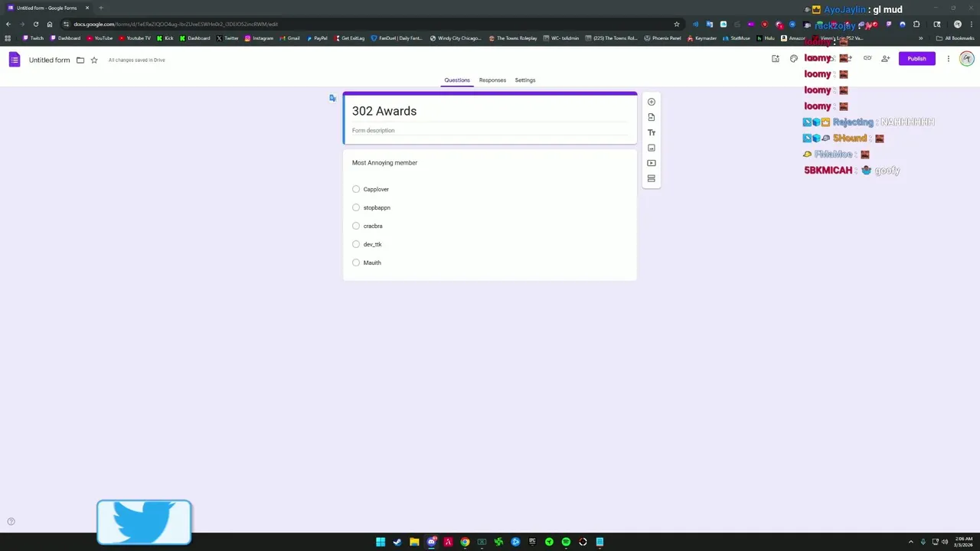Open Spotify from the taskbar
The width and height of the screenshot is (980, 551).
pyautogui.click(x=566, y=542)
